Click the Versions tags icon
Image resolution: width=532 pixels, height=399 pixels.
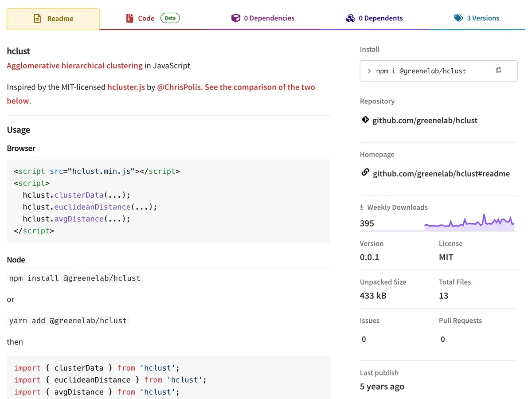(x=458, y=18)
